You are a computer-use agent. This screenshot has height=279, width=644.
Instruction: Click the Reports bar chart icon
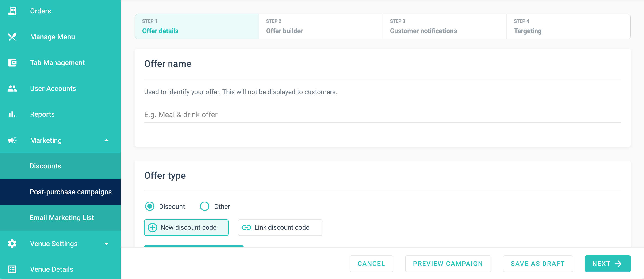[12, 114]
